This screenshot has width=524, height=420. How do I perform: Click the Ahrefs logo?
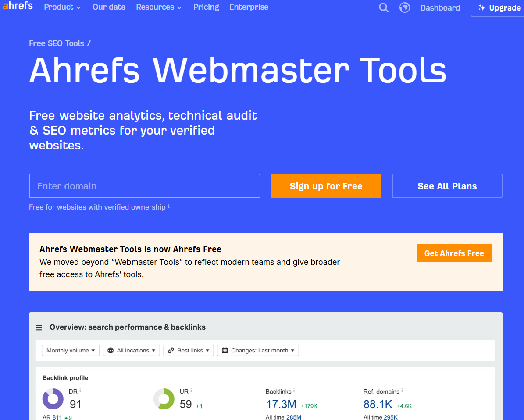[x=18, y=6]
